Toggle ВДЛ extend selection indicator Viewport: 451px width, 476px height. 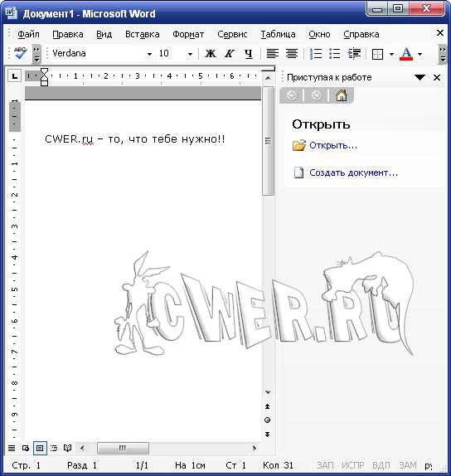[x=381, y=465]
